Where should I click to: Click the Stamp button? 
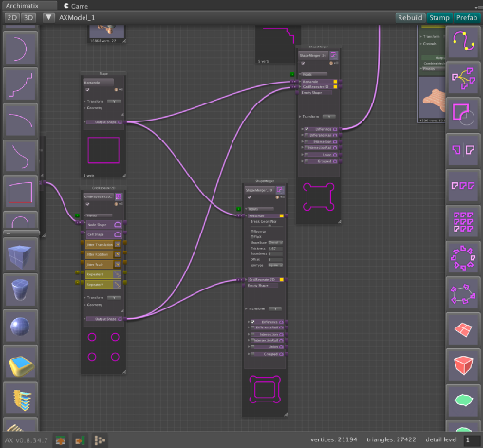[x=439, y=17]
